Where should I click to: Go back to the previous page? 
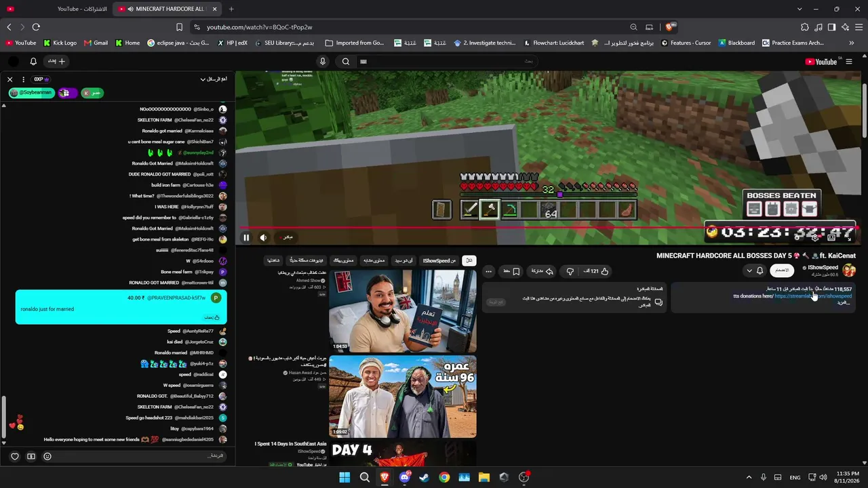point(9,27)
